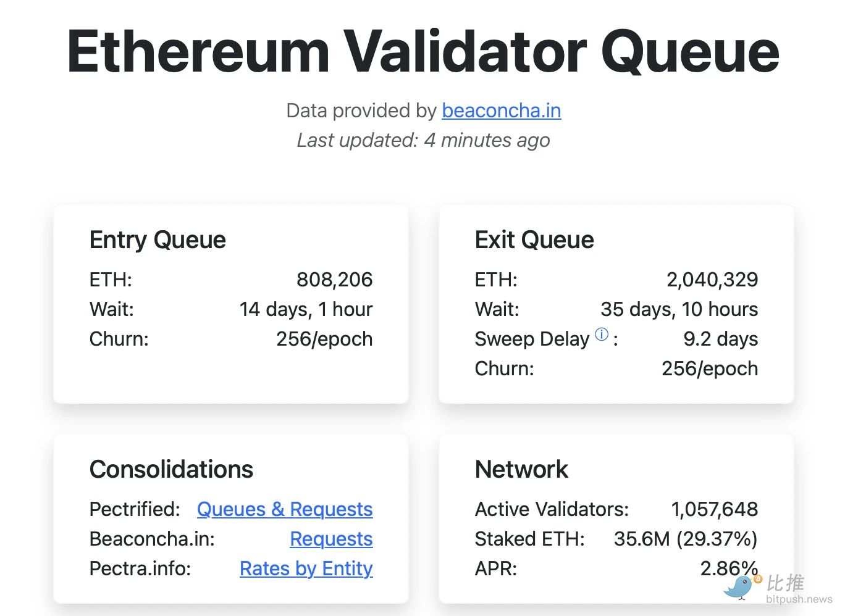The width and height of the screenshot is (845, 616).
Task: Click the Ethereum Validator Queue title
Action: [423, 52]
